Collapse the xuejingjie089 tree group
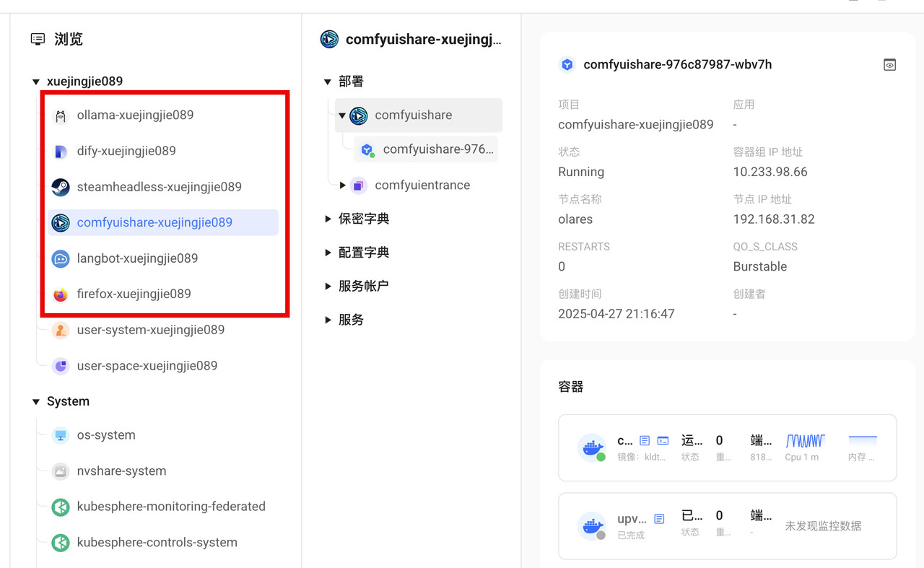Screen dimensions: 924x568 coord(36,82)
